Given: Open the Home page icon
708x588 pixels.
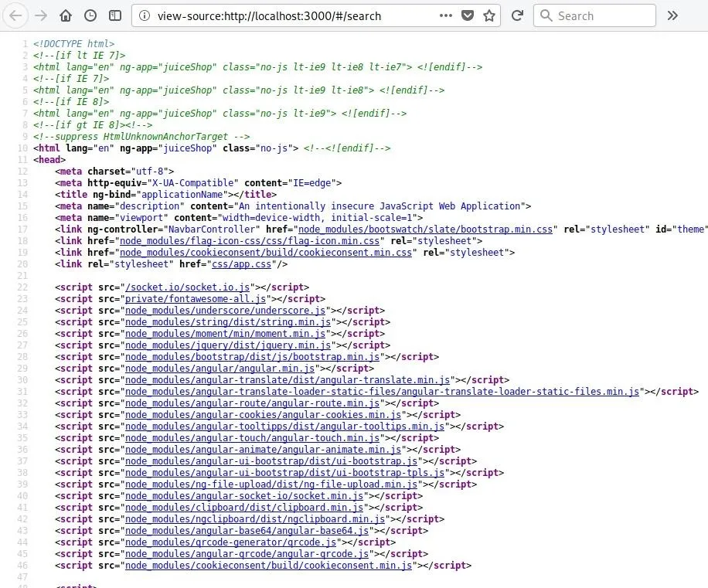Looking at the screenshot, I should coord(66,15).
